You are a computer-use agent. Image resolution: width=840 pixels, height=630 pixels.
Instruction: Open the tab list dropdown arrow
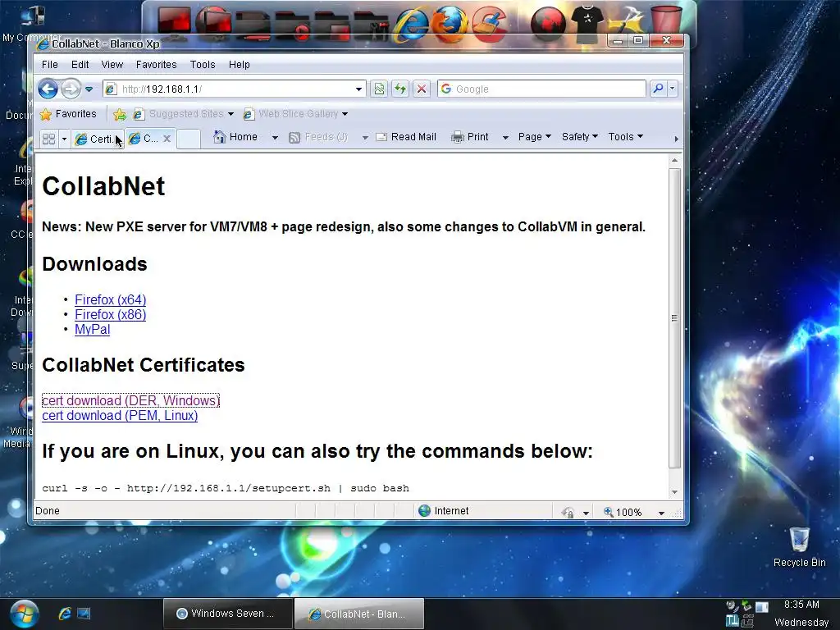[64, 139]
